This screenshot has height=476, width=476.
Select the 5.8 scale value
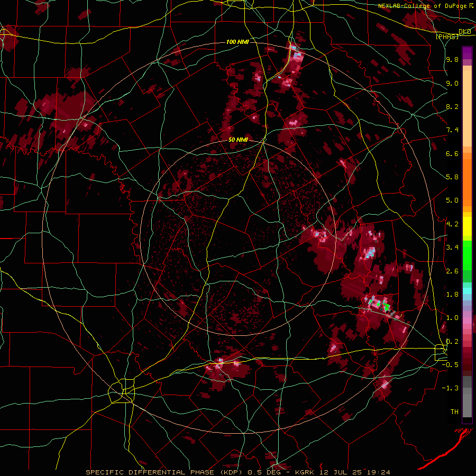(452, 177)
